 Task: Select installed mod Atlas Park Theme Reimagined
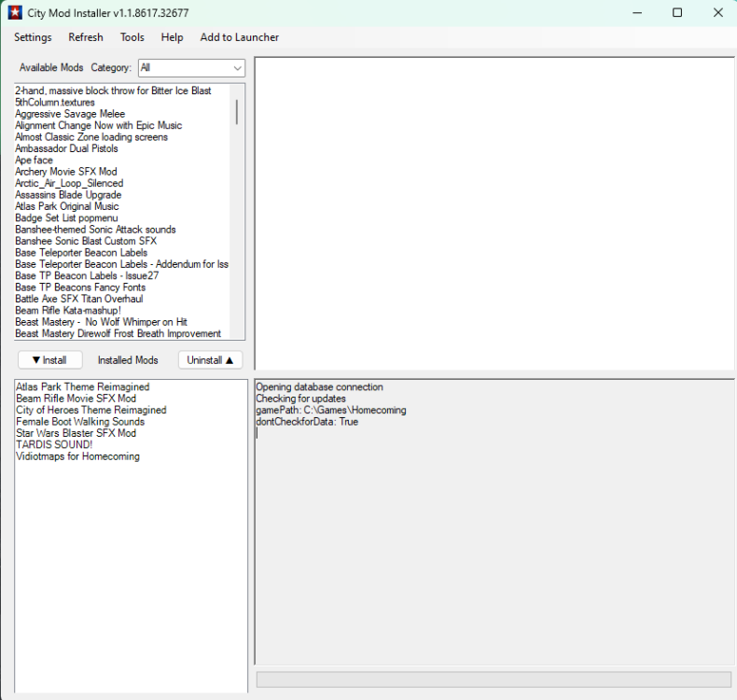pos(83,387)
